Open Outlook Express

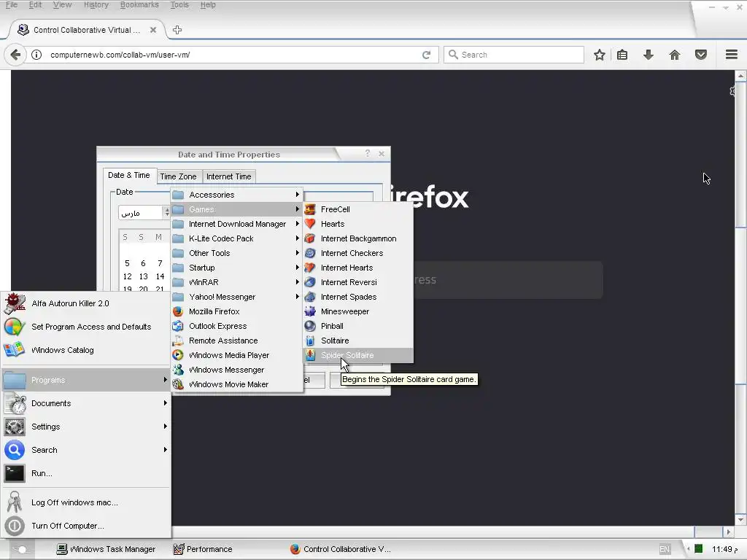tap(237, 326)
